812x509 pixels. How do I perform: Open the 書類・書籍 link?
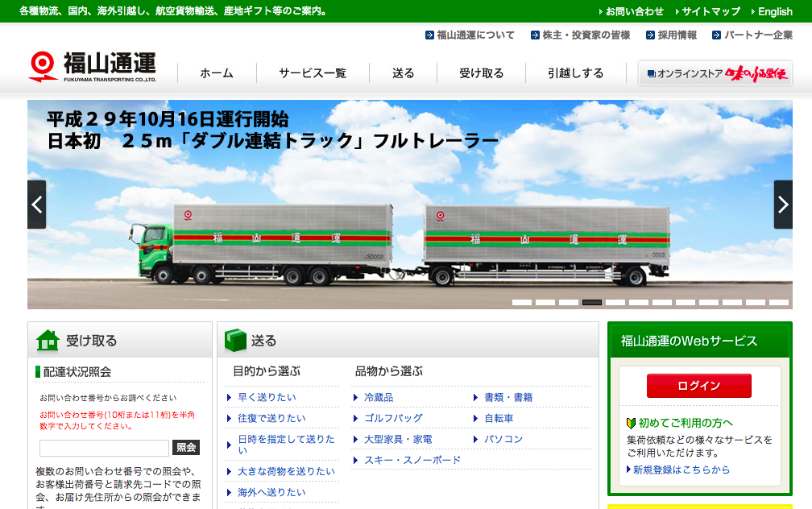508,397
